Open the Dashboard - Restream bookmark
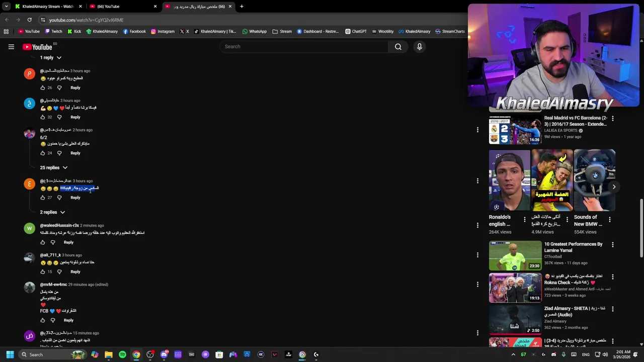 click(317, 31)
